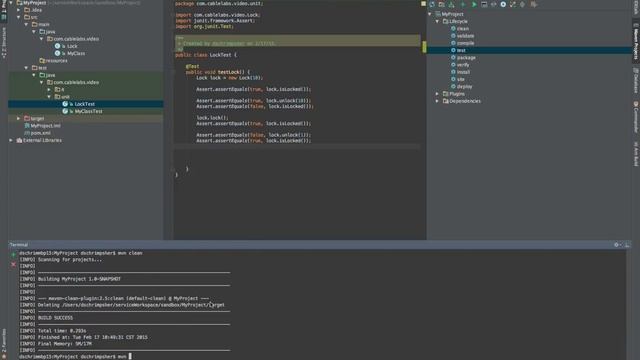Expand the Plugins node
Screen dimensions: 640x360
438,94
